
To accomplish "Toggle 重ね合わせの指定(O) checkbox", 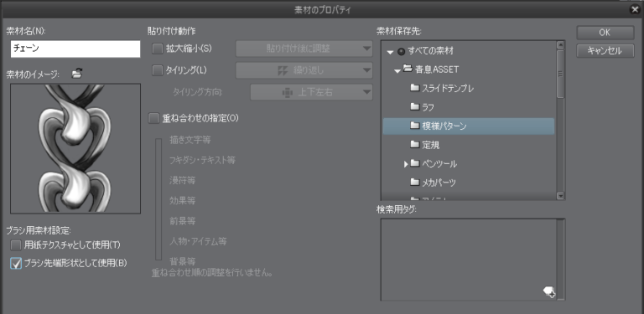I will pyautogui.click(x=153, y=118).
